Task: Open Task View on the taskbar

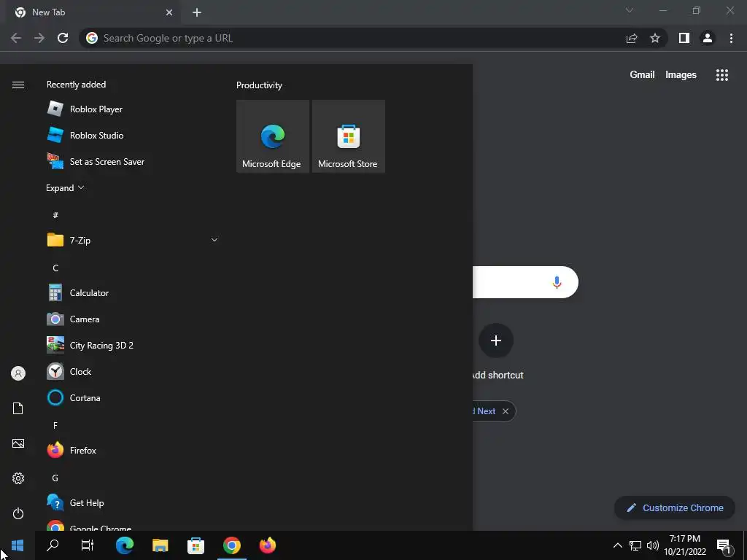Action: tap(88, 545)
